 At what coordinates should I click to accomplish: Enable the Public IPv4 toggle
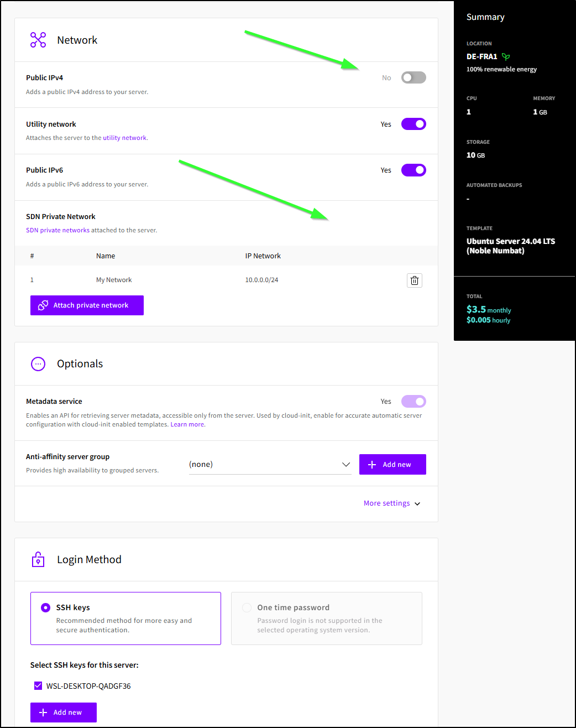pos(413,77)
